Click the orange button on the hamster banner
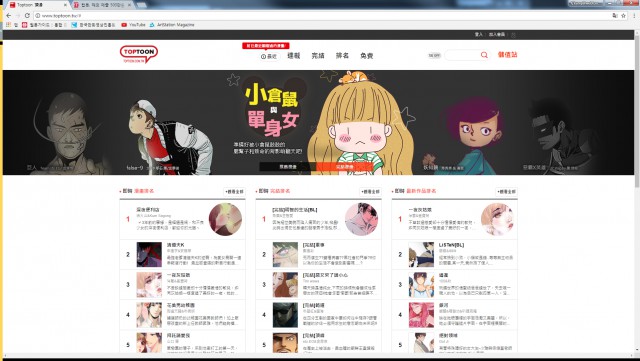This screenshot has height=361, width=640. tap(344, 167)
